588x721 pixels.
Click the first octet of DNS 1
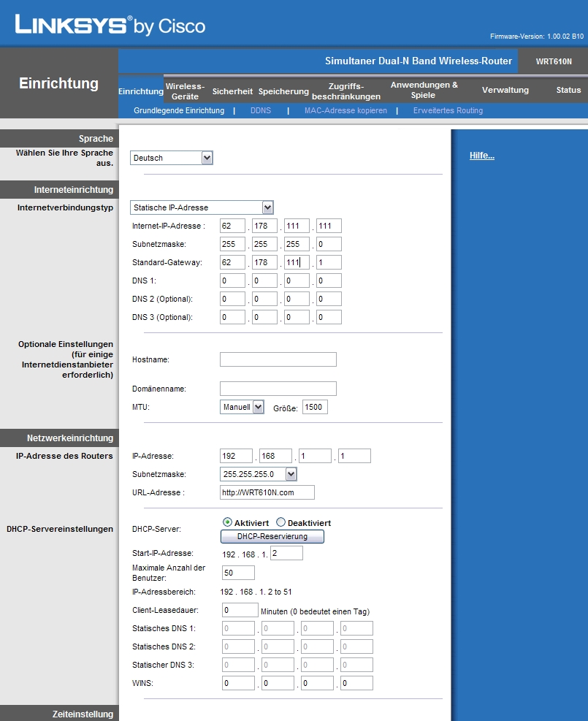(x=232, y=281)
